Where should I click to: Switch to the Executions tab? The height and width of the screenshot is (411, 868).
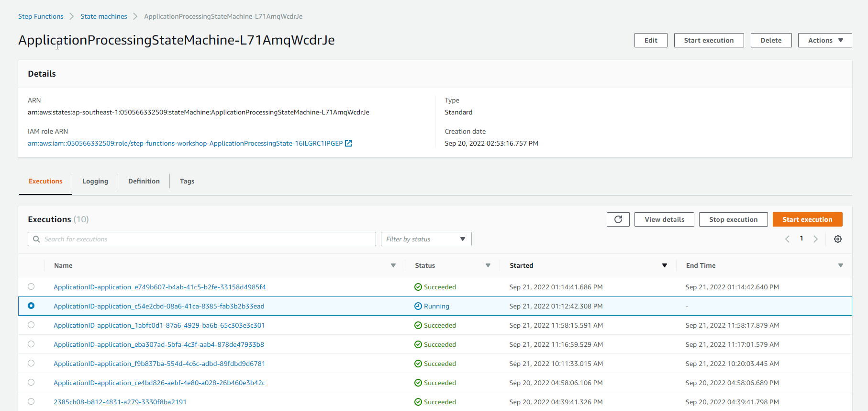pyautogui.click(x=45, y=181)
